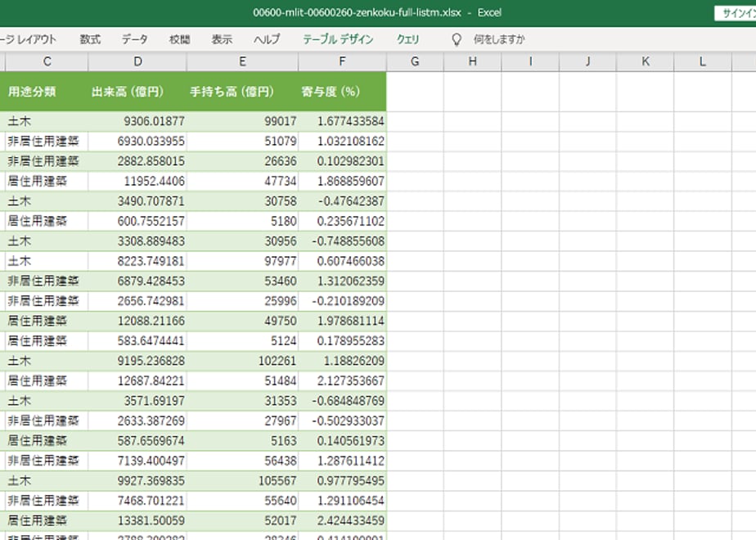Open the 数式 ribbon tab
756x540 pixels.
90,39
